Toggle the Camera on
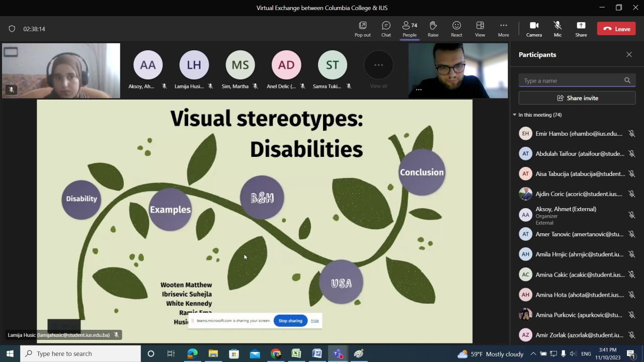The width and height of the screenshot is (644, 362). tap(534, 29)
